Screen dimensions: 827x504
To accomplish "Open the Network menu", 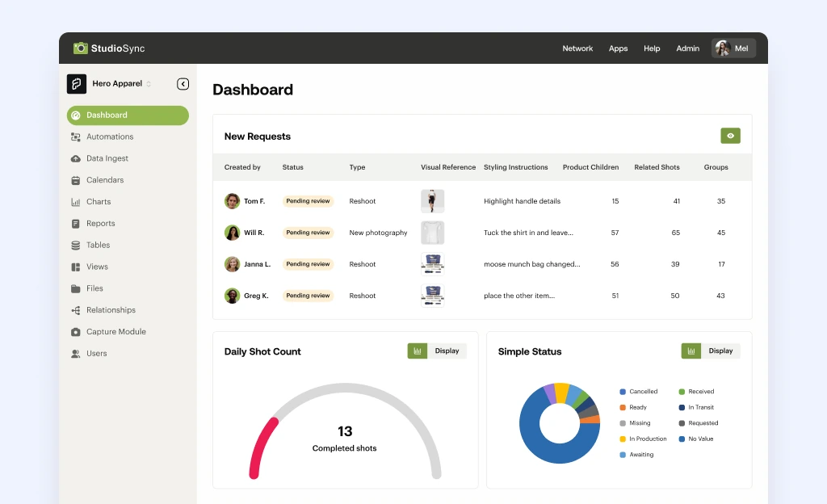I will (577, 48).
